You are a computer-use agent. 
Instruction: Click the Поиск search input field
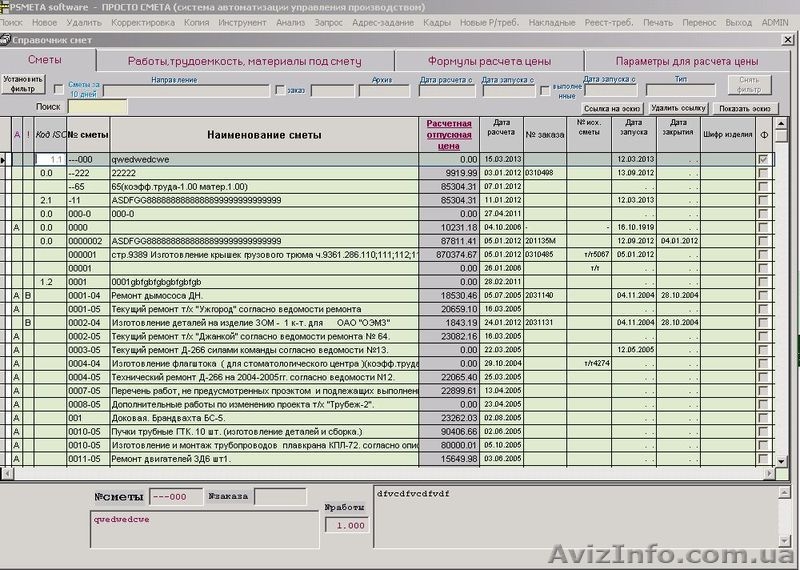coord(97,106)
